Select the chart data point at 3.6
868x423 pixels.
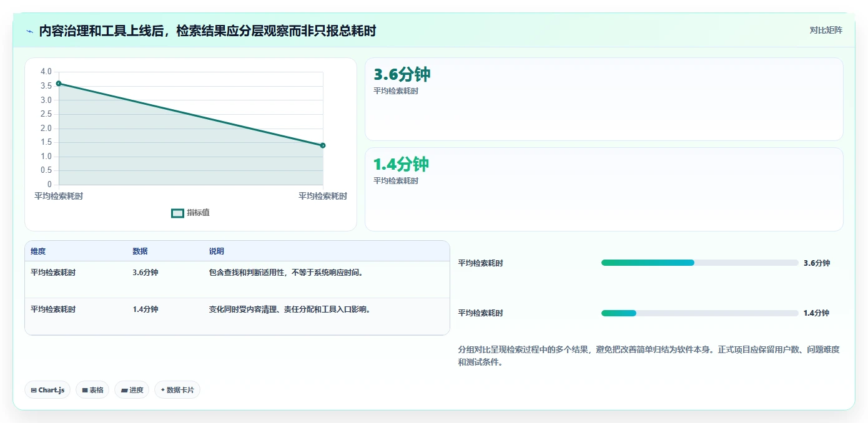pos(59,83)
